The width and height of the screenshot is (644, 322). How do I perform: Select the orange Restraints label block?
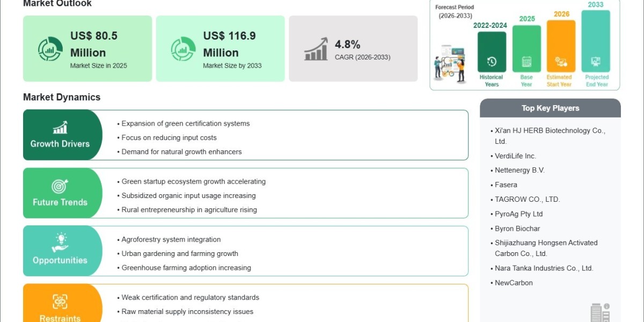point(63,303)
